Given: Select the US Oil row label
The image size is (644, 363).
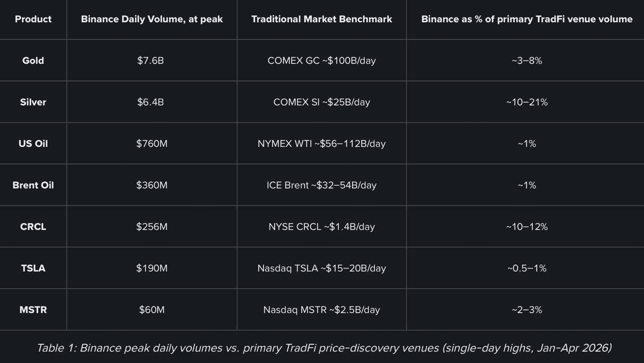Looking at the screenshot, I should point(33,143).
